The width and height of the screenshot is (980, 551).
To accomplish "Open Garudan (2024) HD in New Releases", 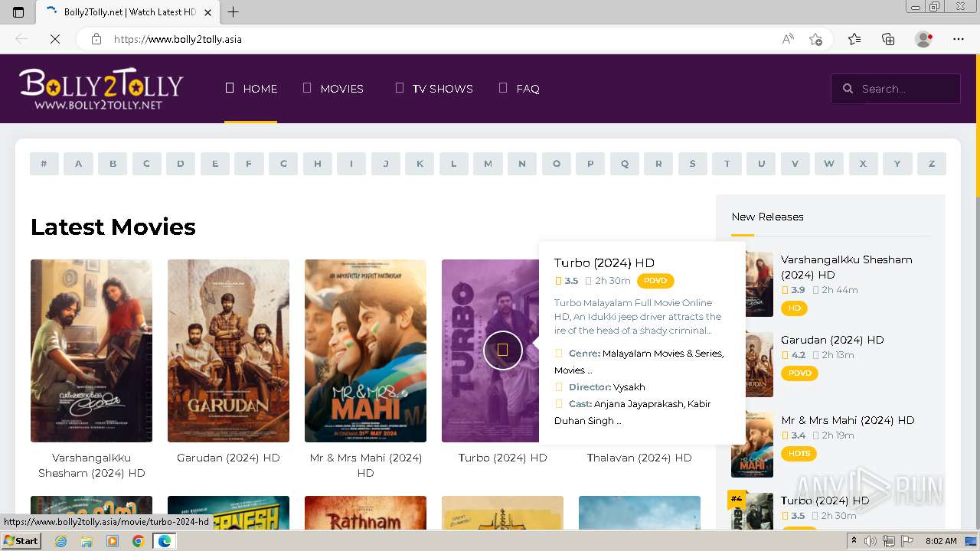I will coord(832,340).
